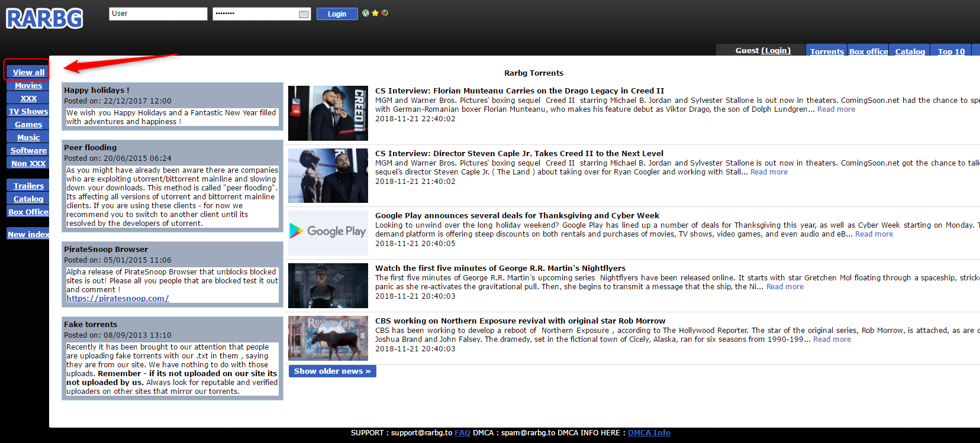Click Read more on Northern Exposure article
Image resolution: width=980 pixels, height=443 pixels.
pos(832,339)
